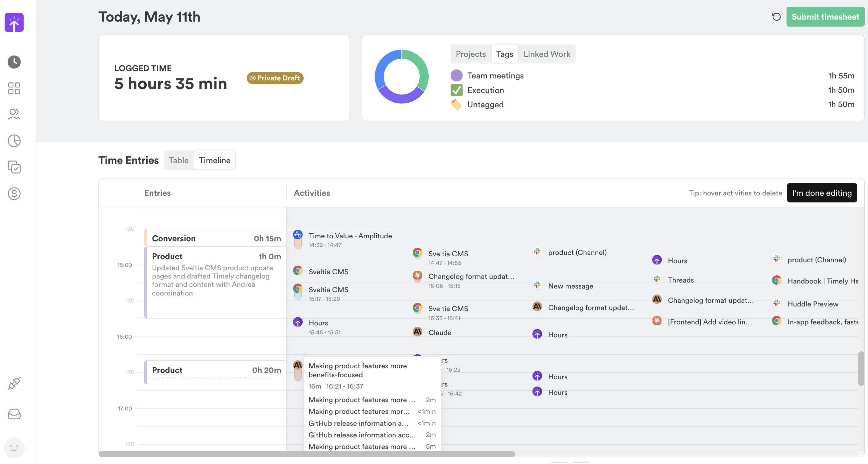This screenshot has width=868, height=464.
Task: Open the Product 1h 0m entry
Action: pyautogui.click(x=215, y=283)
